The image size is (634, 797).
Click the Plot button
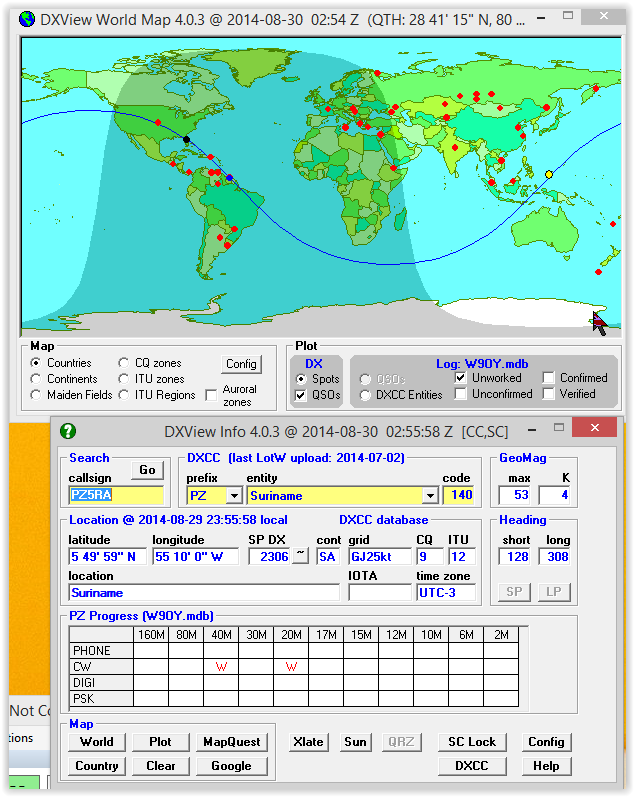click(161, 742)
